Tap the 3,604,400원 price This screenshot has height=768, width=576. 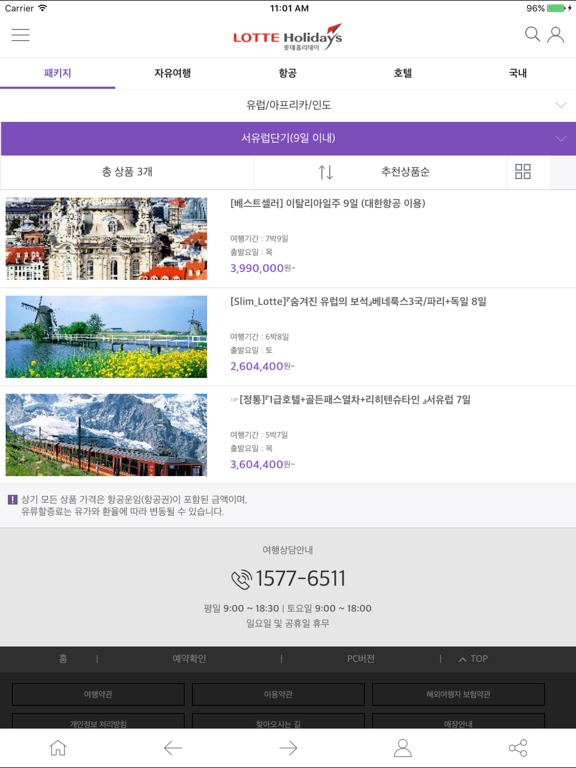click(263, 464)
